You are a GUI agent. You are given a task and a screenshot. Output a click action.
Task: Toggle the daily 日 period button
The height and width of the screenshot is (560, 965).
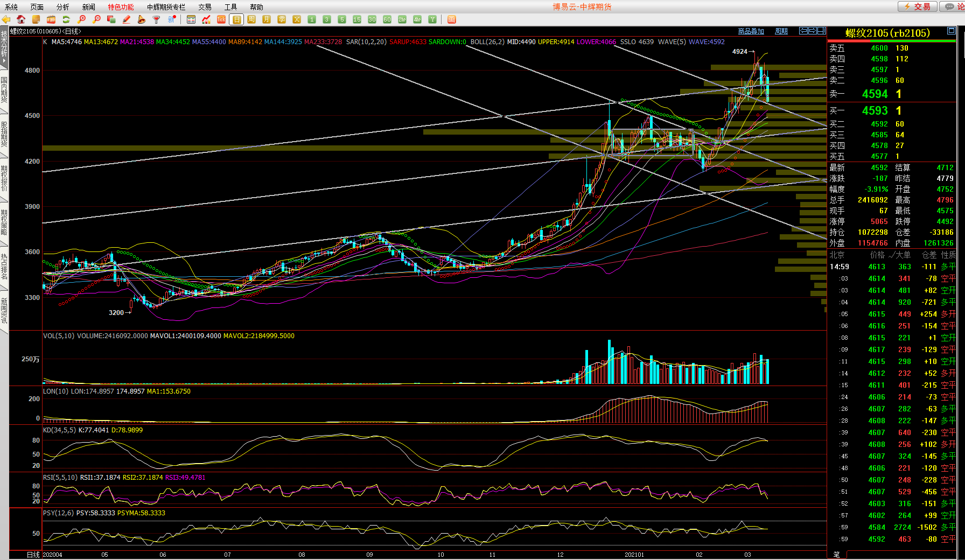coord(236,19)
